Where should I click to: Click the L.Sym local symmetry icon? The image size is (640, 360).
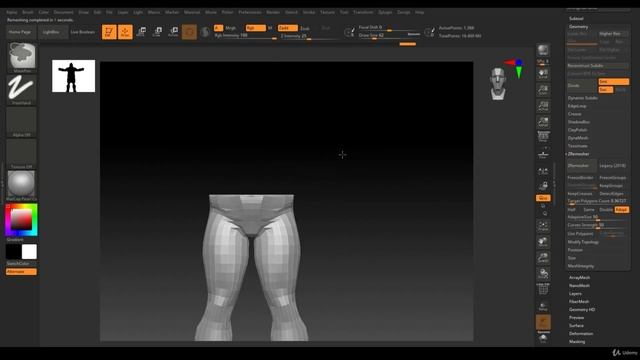(x=543, y=172)
